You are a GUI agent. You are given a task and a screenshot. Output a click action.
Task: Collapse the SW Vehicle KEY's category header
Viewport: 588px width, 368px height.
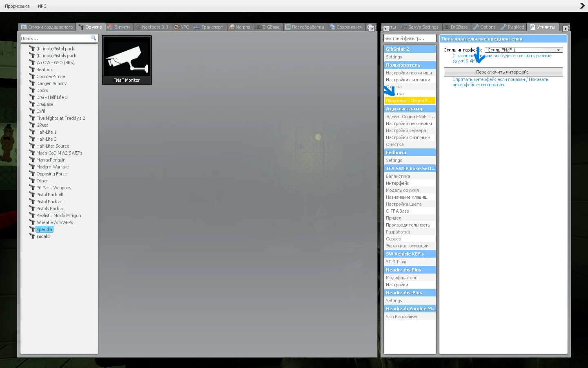[x=410, y=254]
